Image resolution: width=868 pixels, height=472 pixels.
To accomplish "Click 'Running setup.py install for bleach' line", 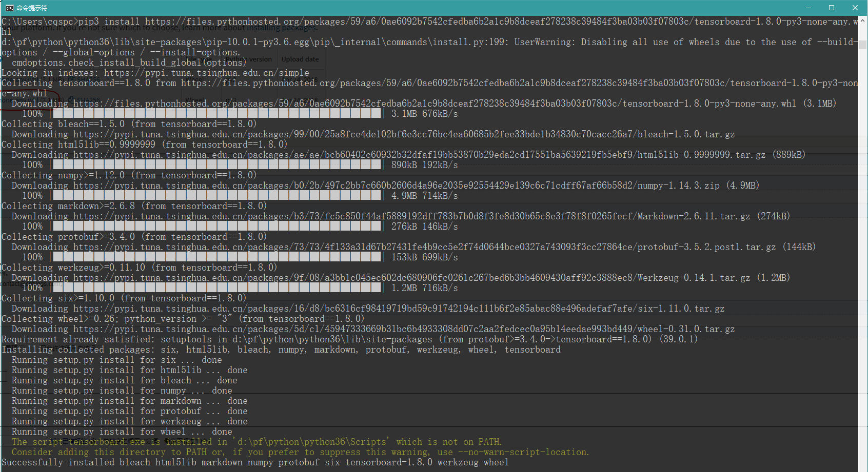I will [125, 380].
